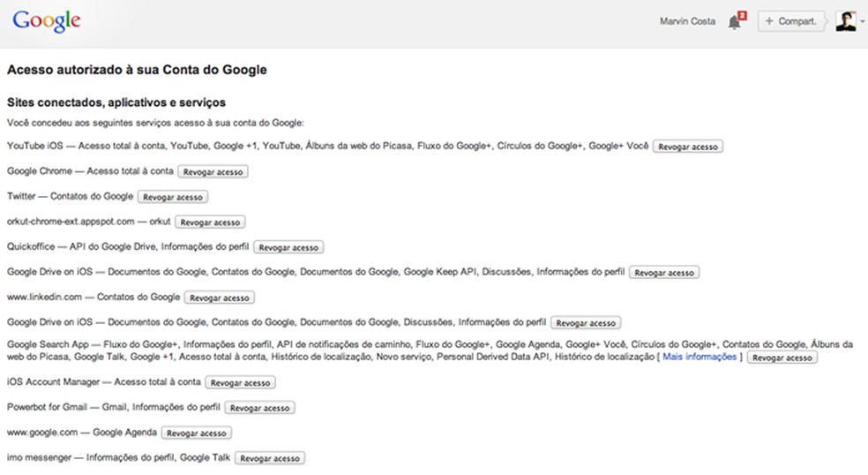Revoke access for Google Drive on iOS with Keep API
Viewport: 868px width, 475px height.
(x=663, y=273)
